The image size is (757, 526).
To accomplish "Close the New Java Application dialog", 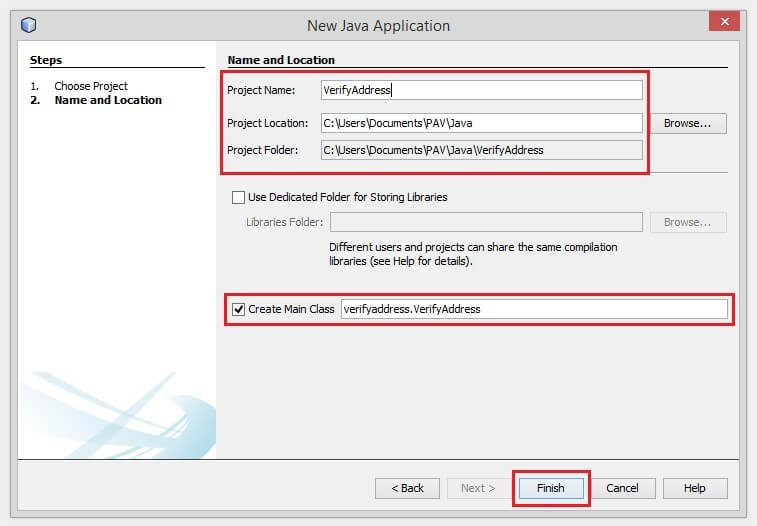I will [724, 22].
